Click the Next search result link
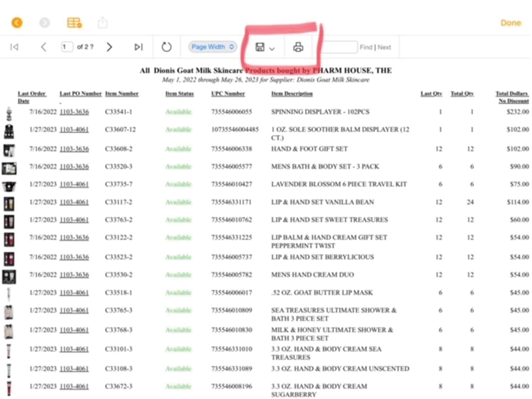This screenshot has width=532, height=399. pos(384,47)
